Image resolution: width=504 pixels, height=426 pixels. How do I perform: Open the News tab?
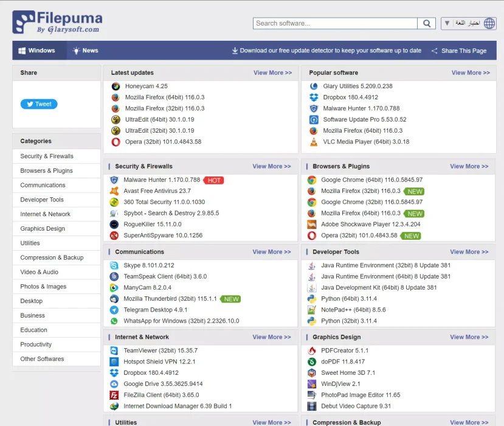[86, 51]
